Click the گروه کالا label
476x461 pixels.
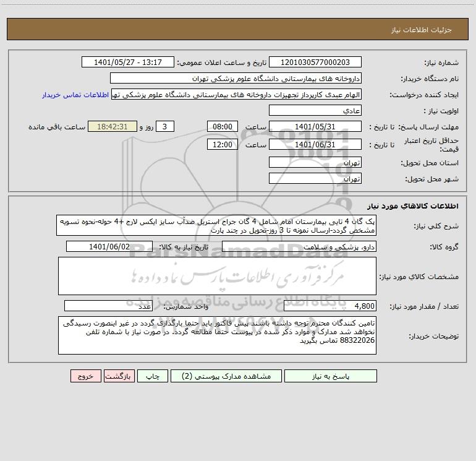point(444,247)
